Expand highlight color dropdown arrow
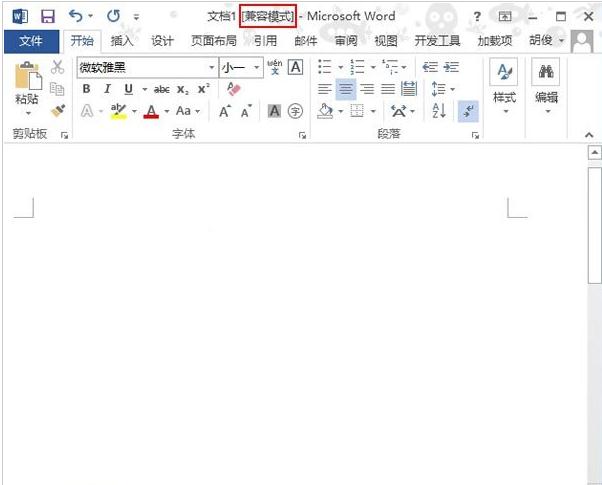602x485 pixels. (x=134, y=111)
